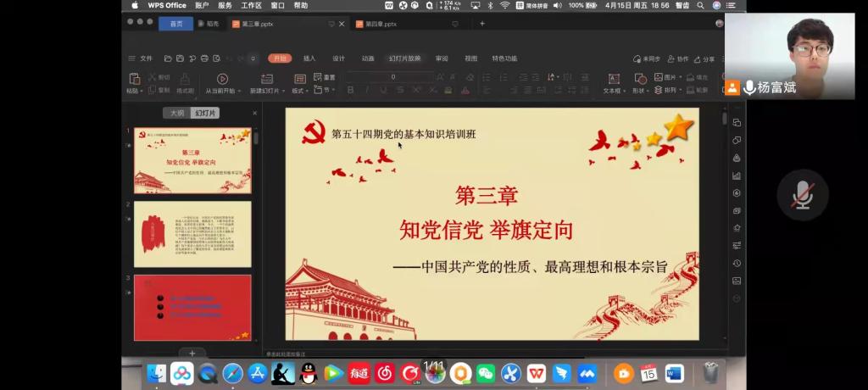Viewport: 868px width, 390px height.
Task: Click the print icon in quick toolbar
Action: [x=204, y=58]
